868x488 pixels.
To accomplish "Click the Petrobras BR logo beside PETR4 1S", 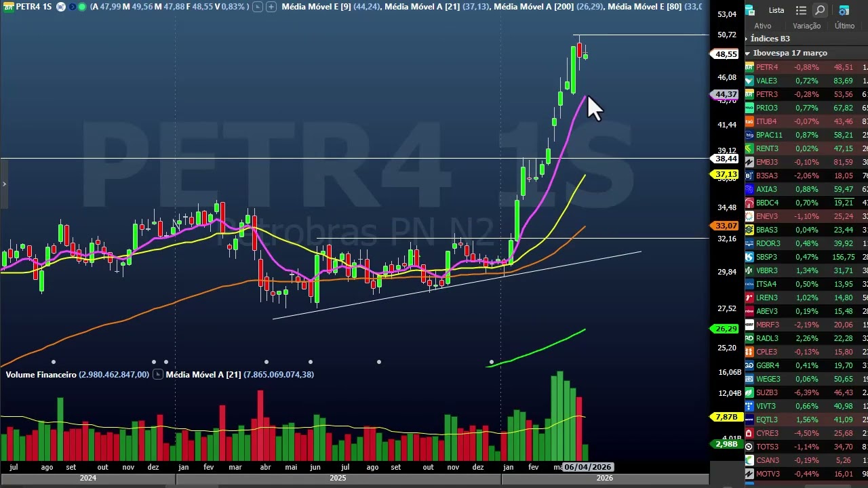I will 8,7.
